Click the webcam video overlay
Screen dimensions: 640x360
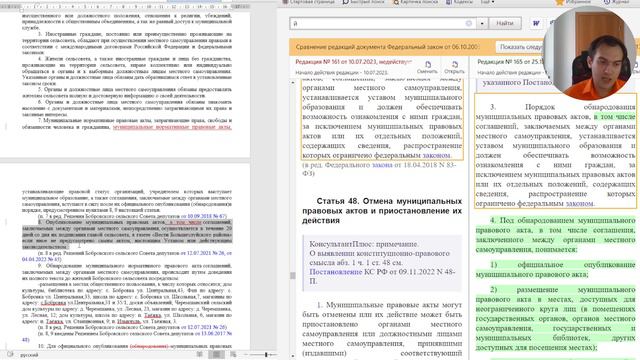(589, 53)
